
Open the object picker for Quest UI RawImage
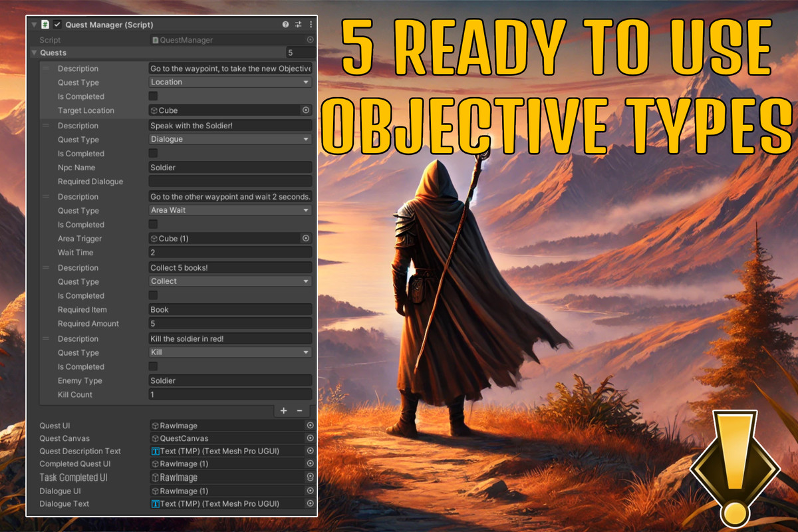(x=309, y=425)
